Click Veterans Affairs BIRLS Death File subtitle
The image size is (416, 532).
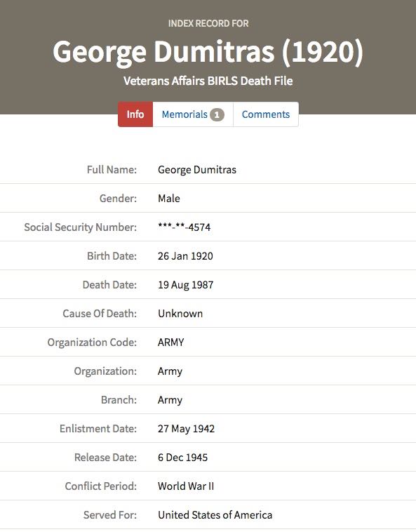pyautogui.click(x=208, y=81)
